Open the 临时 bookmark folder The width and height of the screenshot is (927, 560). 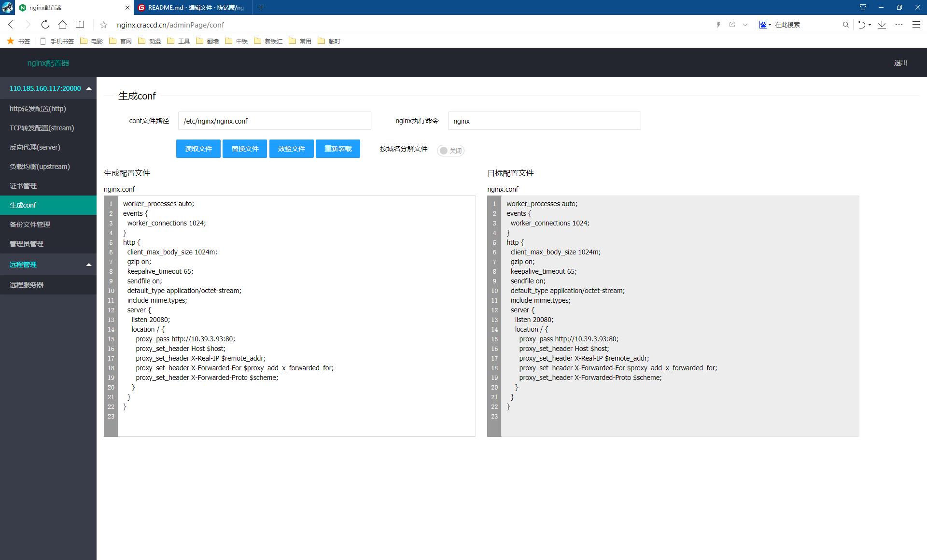[x=329, y=41]
